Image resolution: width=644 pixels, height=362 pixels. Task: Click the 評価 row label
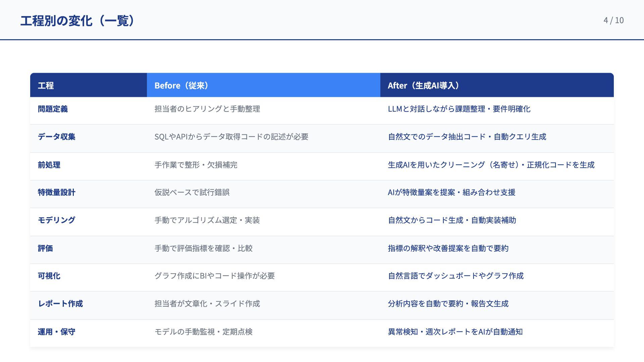click(x=45, y=248)
